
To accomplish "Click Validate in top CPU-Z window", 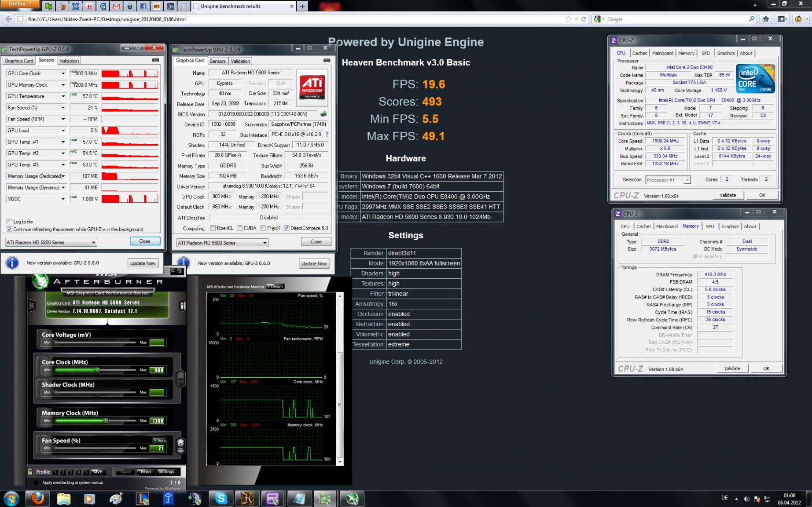I will pos(727,195).
